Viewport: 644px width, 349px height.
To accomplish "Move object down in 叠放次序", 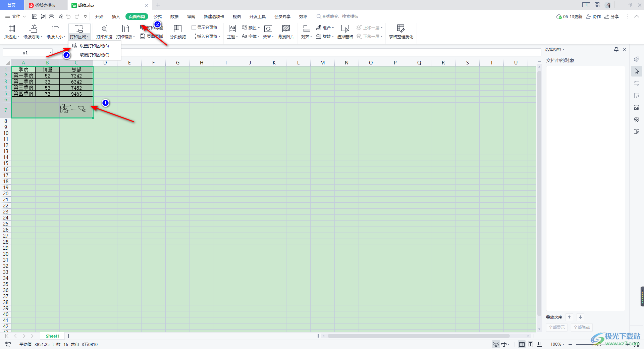I will click(580, 317).
